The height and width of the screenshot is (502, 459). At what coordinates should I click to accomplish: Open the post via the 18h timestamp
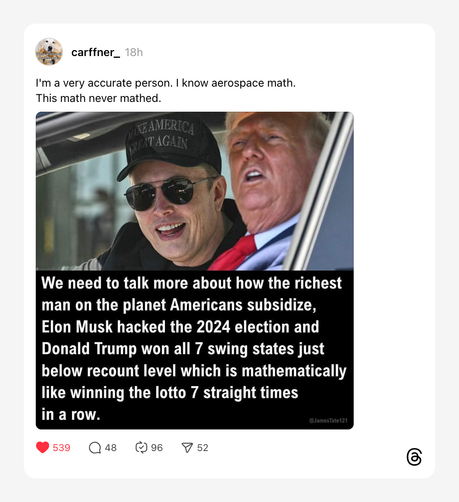point(134,52)
